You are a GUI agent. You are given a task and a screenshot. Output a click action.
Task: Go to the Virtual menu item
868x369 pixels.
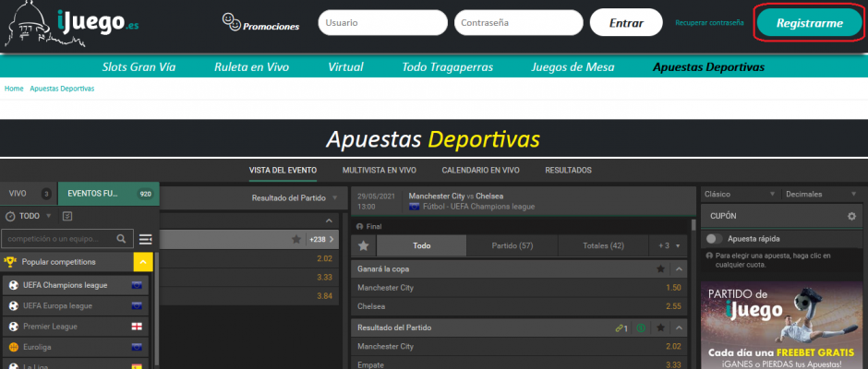pyautogui.click(x=346, y=67)
